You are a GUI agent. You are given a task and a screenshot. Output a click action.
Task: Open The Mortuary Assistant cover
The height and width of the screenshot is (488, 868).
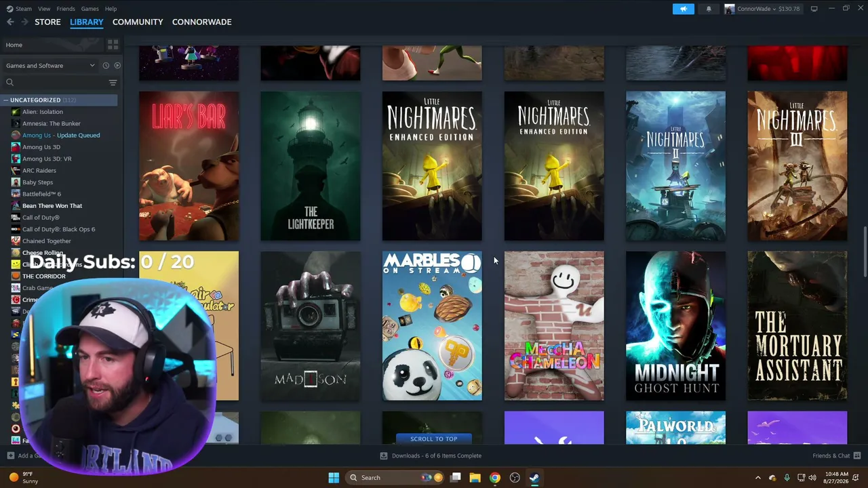797,326
